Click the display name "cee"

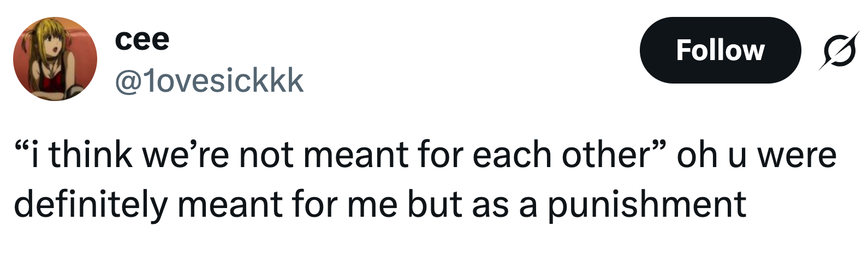tap(142, 39)
